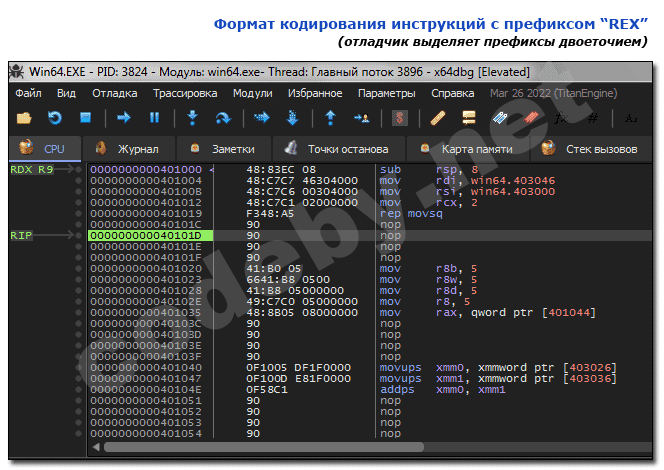Click the addps xmm0, xmm1 instruction
The width and height of the screenshot is (664, 470).
click(x=443, y=390)
